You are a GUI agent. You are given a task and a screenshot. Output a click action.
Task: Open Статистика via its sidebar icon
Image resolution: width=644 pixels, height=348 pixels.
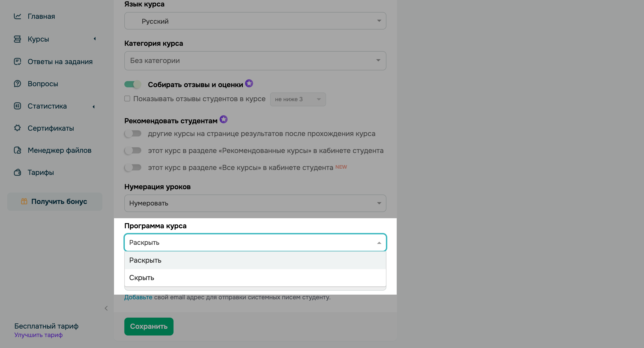pyautogui.click(x=17, y=106)
